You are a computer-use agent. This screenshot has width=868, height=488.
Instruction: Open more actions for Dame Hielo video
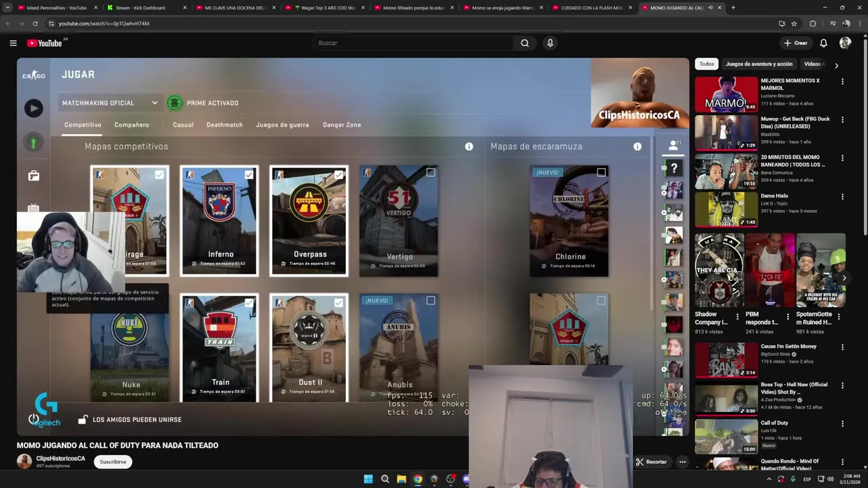pyautogui.click(x=842, y=197)
